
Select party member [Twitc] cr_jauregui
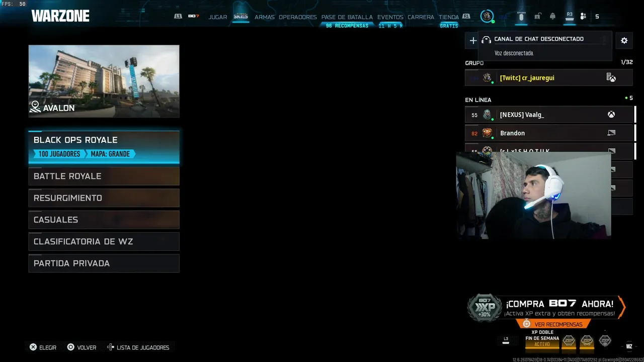[549, 78]
